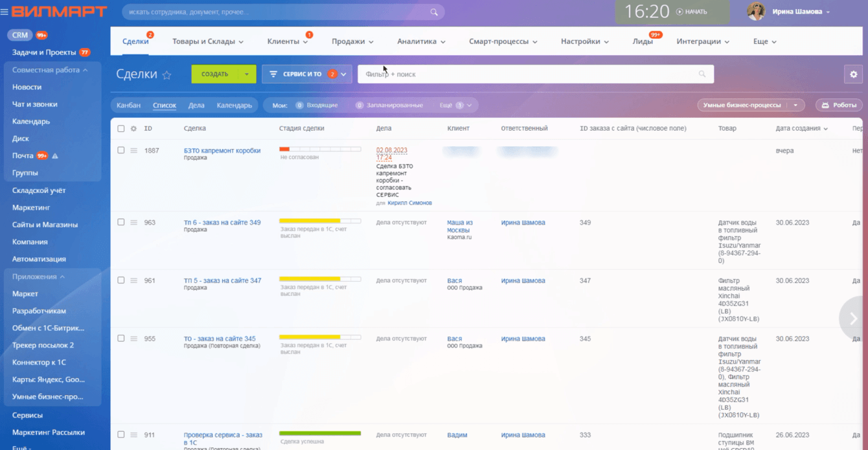Click the green stage bar for deal 911
868x450 pixels.
click(x=320, y=433)
